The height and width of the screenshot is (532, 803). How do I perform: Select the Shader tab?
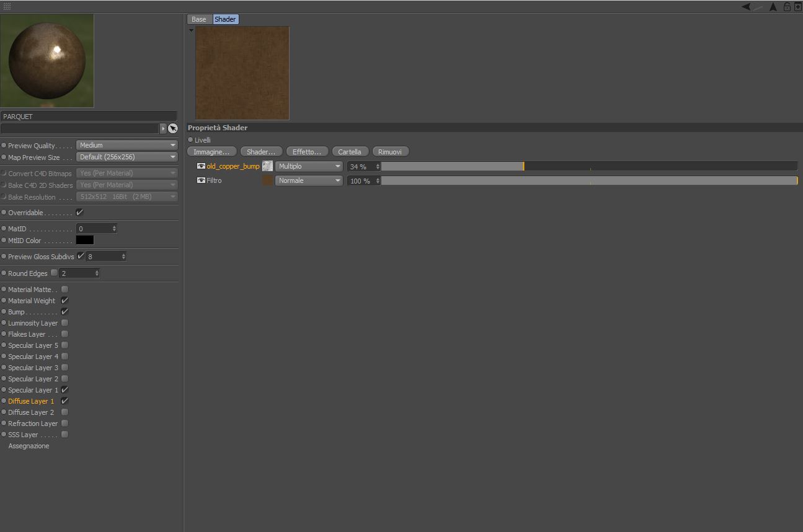coord(225,19)
